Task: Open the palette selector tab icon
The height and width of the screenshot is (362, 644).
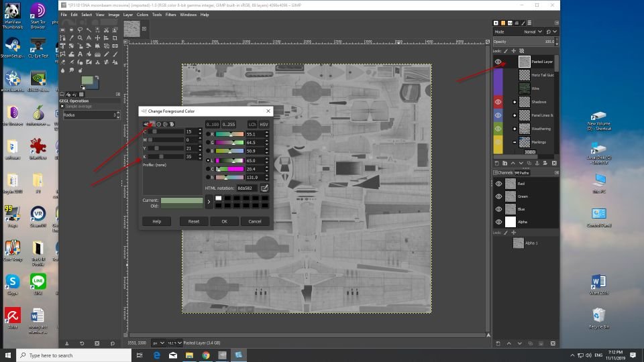Action: tap(172, 124)
